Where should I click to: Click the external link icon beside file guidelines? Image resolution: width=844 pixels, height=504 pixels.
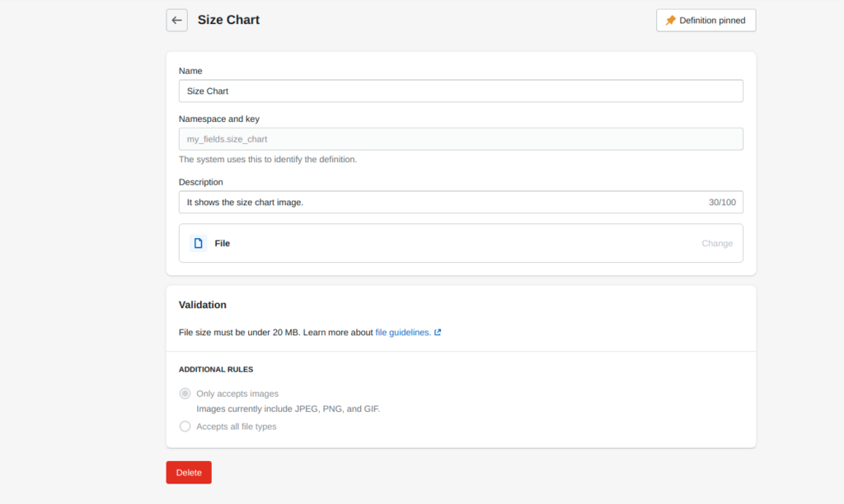(438, 333)
